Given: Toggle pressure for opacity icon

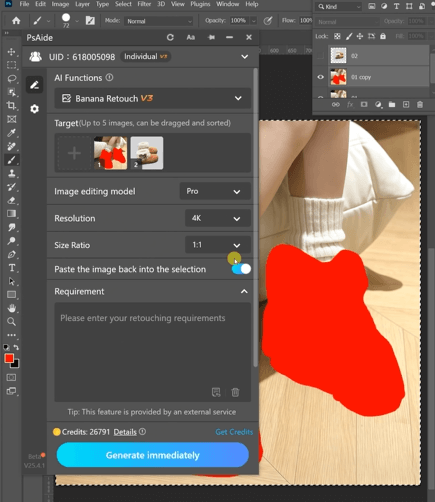Looking at the screenshot, I should (267, 21).
